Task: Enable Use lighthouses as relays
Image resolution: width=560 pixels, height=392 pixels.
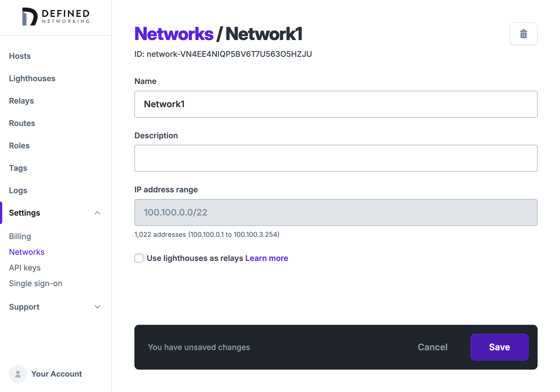Action: pos(139,258)
